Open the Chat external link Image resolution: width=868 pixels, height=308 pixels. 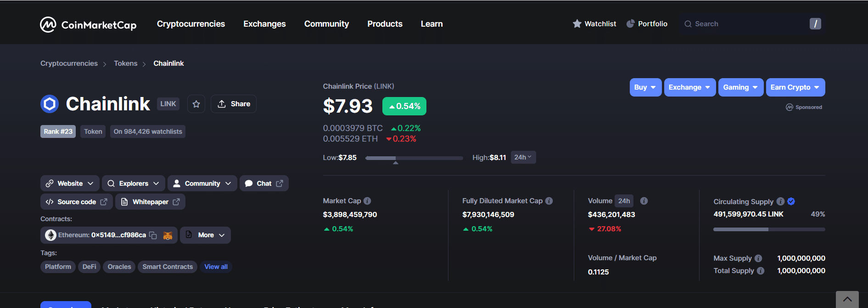[264, 183]
